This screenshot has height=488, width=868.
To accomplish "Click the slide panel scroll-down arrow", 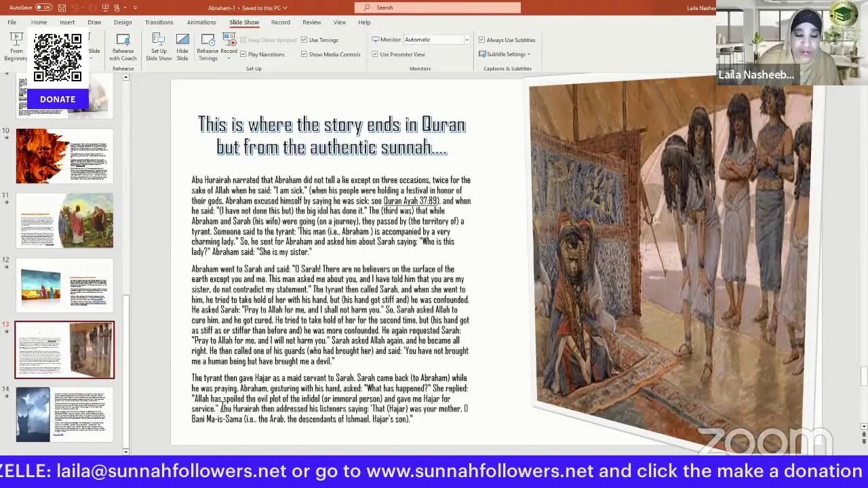I will point(125,451).
